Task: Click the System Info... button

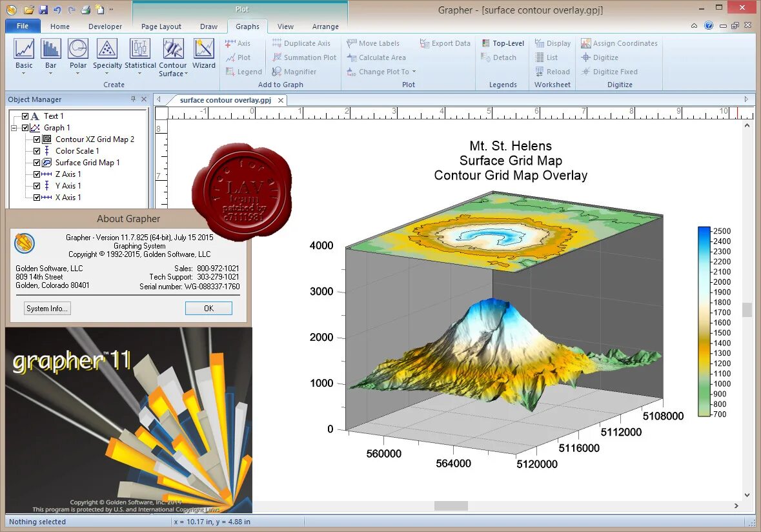Action: click(47, 308)
